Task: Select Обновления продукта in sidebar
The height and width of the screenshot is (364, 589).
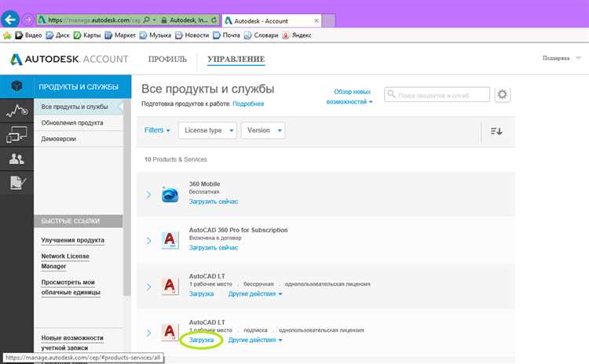Action: 79,122
